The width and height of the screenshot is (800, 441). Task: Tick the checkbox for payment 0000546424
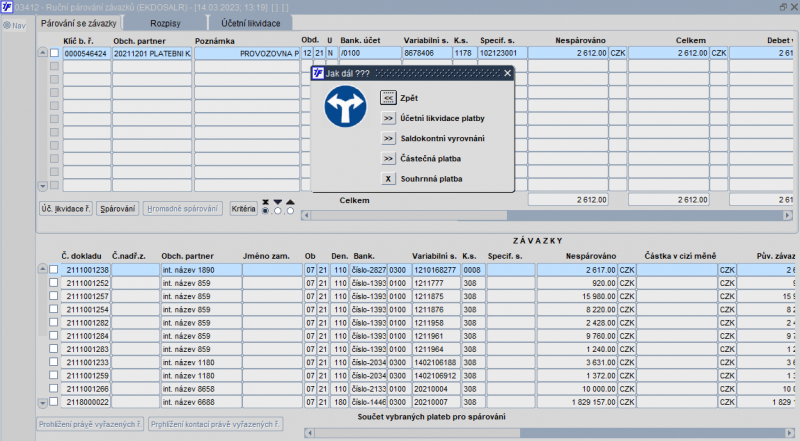pos(54,53)
